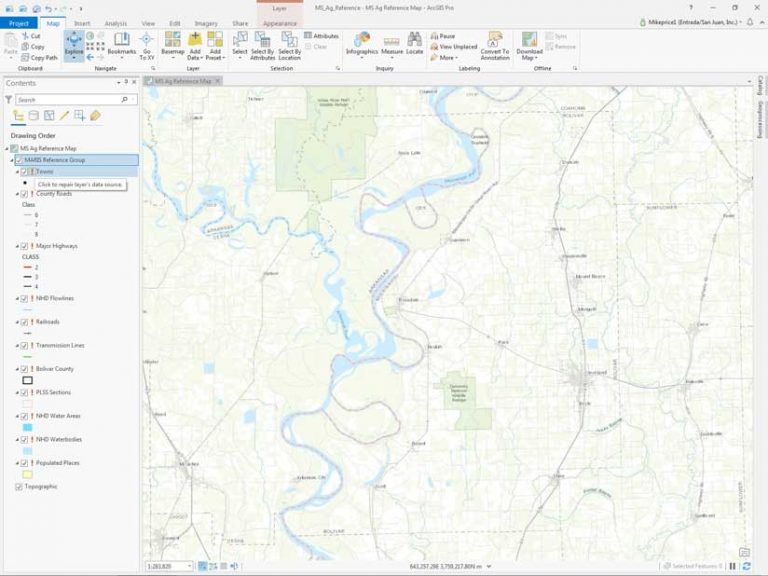
Task: Hide the Railroads layer
Action: coord(24,322)
